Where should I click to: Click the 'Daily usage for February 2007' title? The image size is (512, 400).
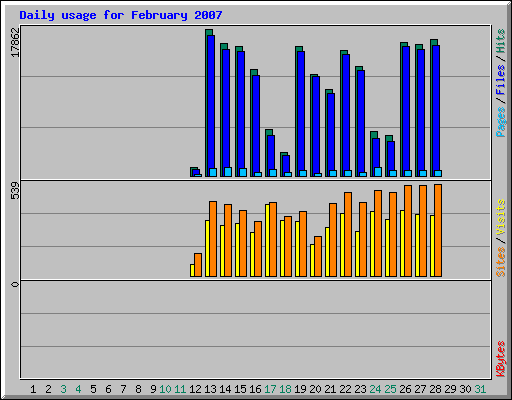coord(121,15)
